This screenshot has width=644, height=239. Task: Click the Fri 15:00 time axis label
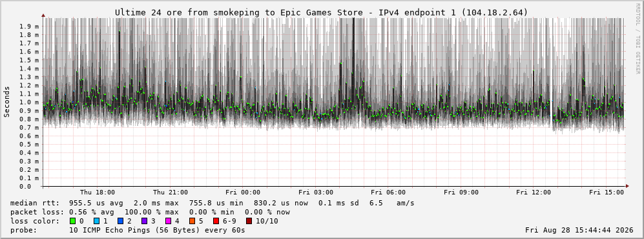point(607,192)
